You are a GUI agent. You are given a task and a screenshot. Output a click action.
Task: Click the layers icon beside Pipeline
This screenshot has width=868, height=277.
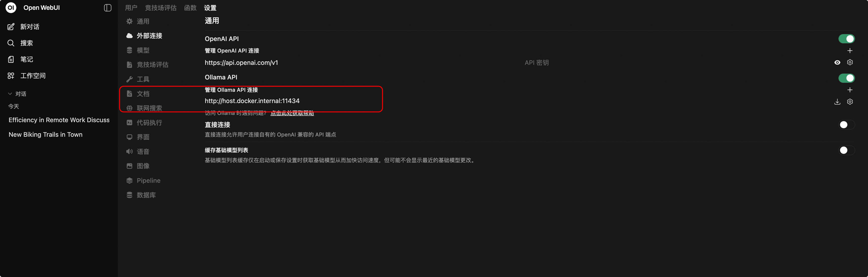[129, 180]
